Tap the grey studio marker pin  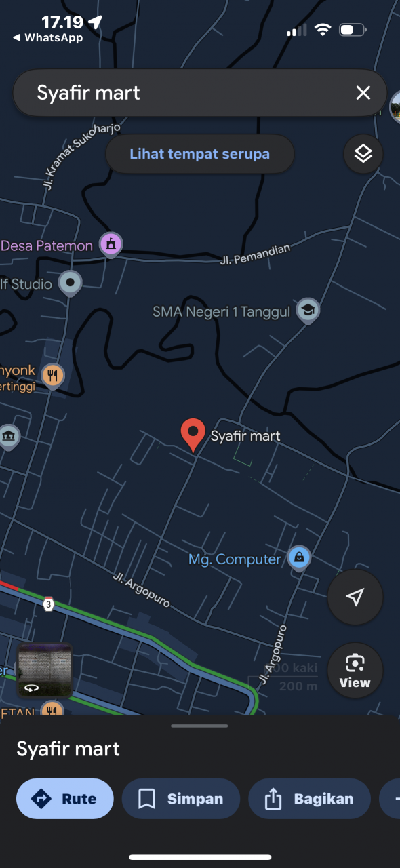coord(70,283)
